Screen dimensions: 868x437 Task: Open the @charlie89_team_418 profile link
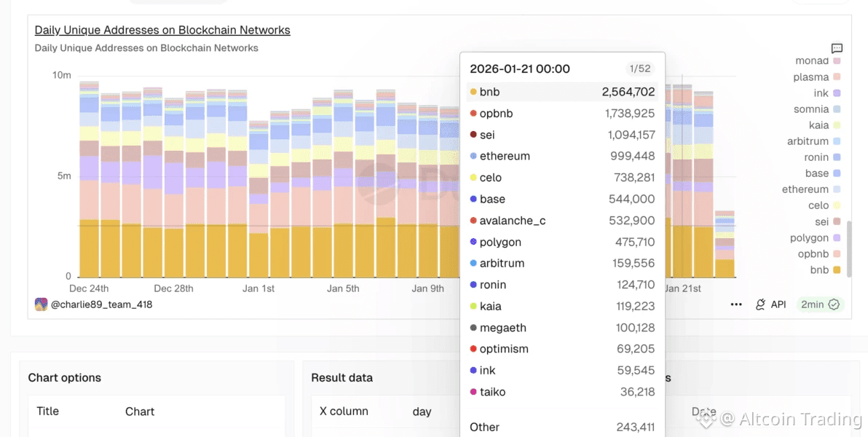coord(101,304)
